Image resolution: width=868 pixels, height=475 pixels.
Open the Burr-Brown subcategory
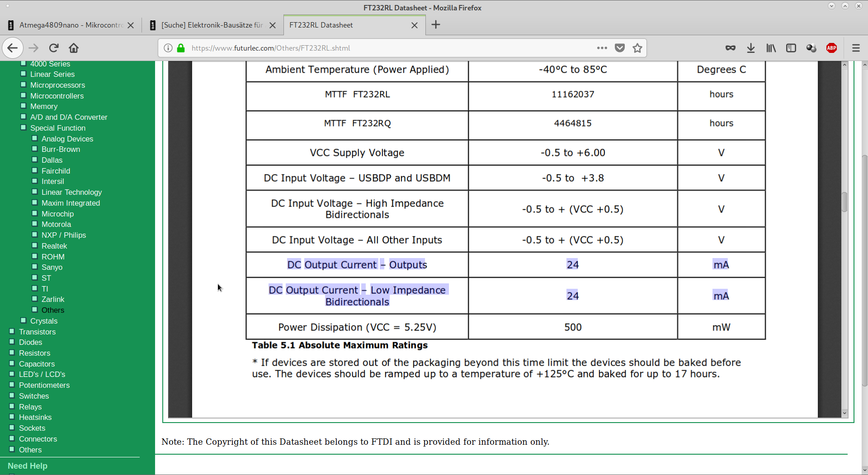(x=61, y=149)
